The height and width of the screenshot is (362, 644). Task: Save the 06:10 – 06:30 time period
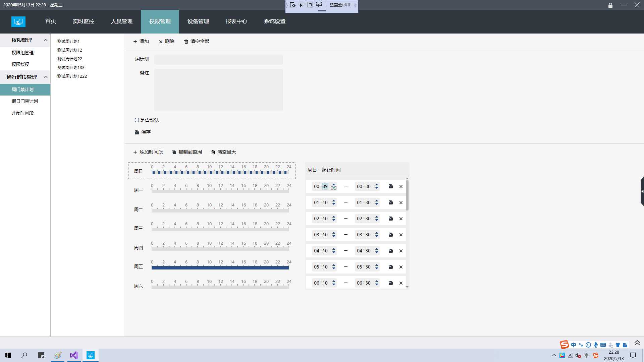coord(390,283)
